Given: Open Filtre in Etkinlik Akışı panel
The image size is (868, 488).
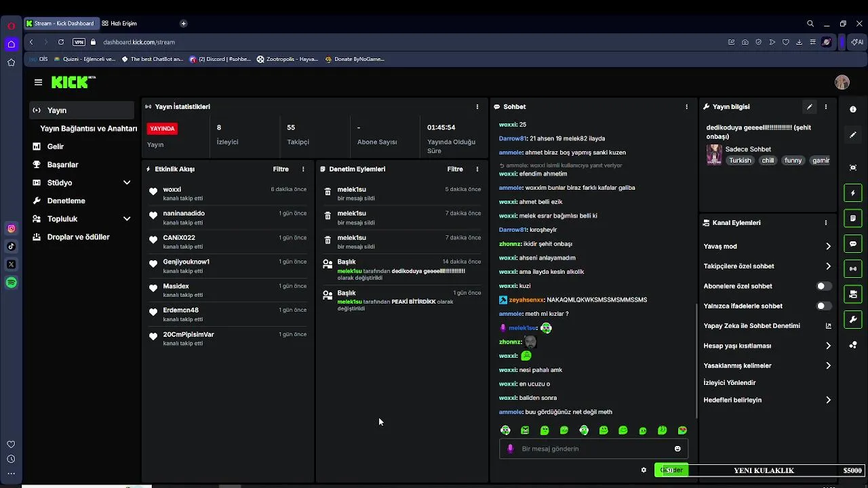Looking at the screenshot, I should coord(281,169).
